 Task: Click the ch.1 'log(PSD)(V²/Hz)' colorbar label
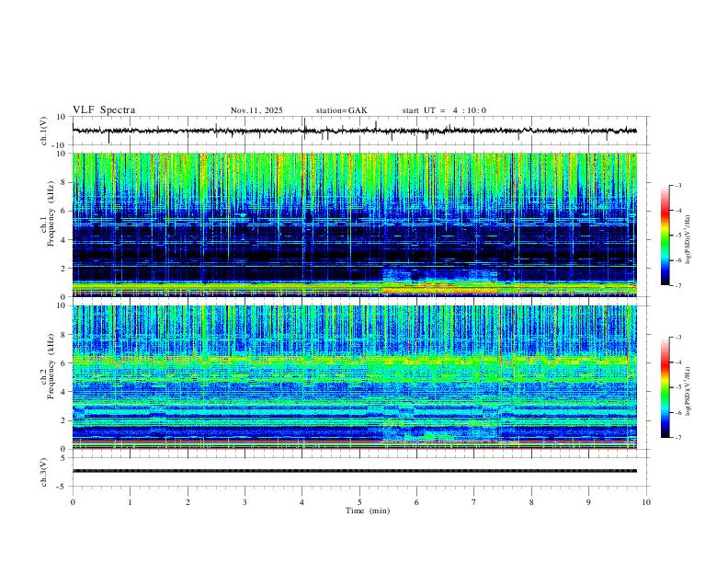tap(688, 240)
